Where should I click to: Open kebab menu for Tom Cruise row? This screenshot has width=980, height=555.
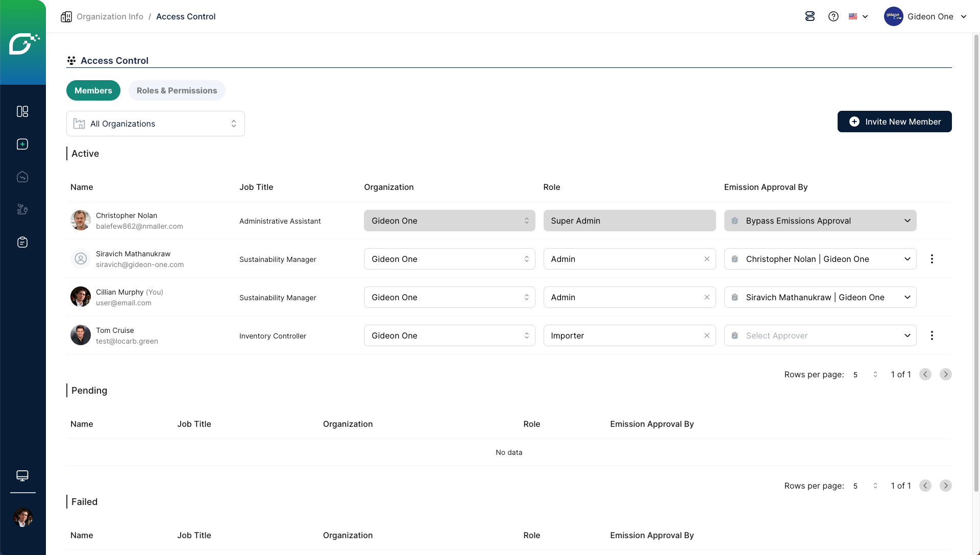(x=932, y=335)
